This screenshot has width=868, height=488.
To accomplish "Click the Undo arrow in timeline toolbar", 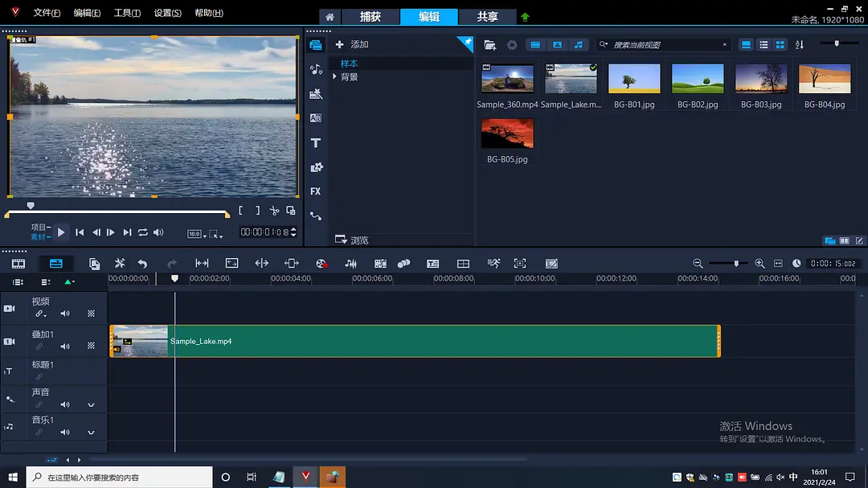I will click(142, 263).
